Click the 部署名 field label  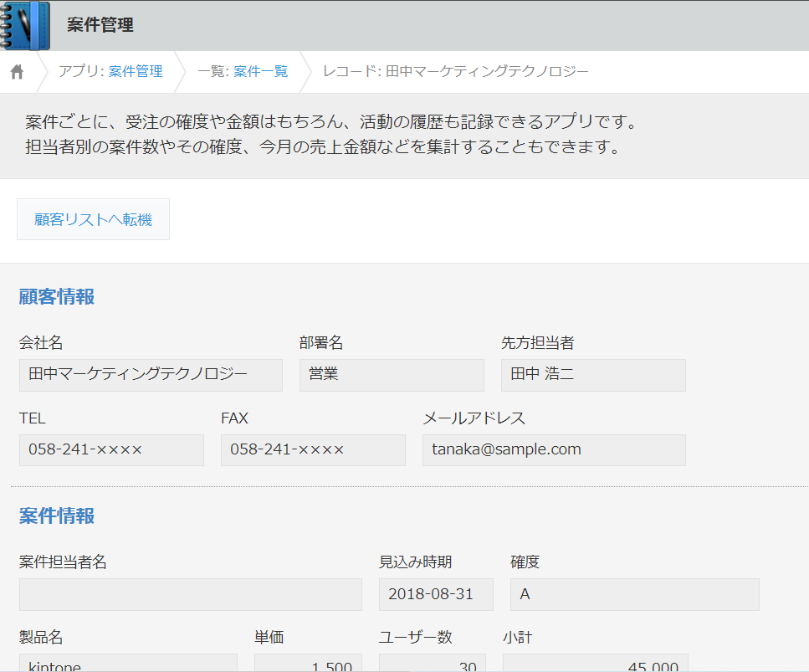tap(321, 343)
